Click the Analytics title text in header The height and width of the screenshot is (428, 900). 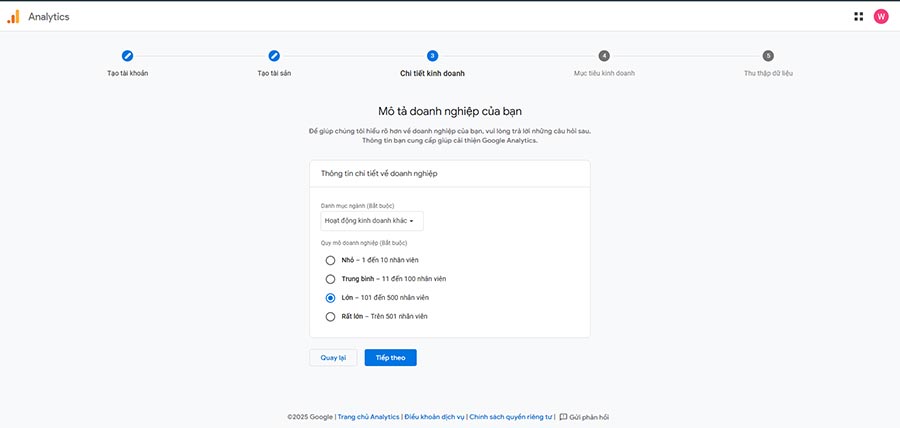click(x=49, y=17)
